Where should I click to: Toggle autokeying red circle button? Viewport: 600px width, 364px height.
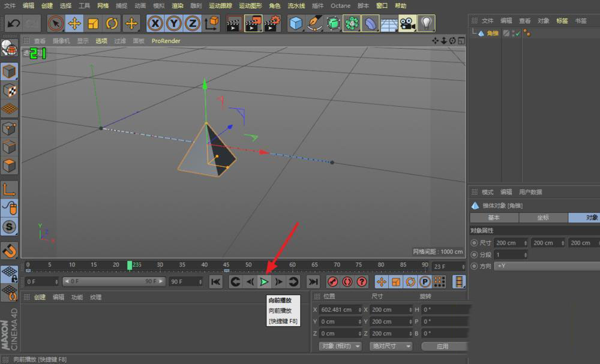point(347,282)
